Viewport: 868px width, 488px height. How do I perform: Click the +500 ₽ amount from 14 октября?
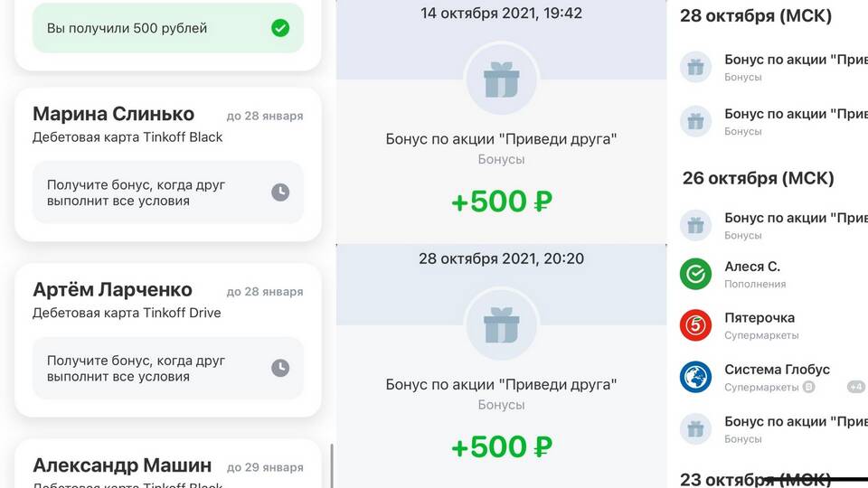(x=502, y=202)
